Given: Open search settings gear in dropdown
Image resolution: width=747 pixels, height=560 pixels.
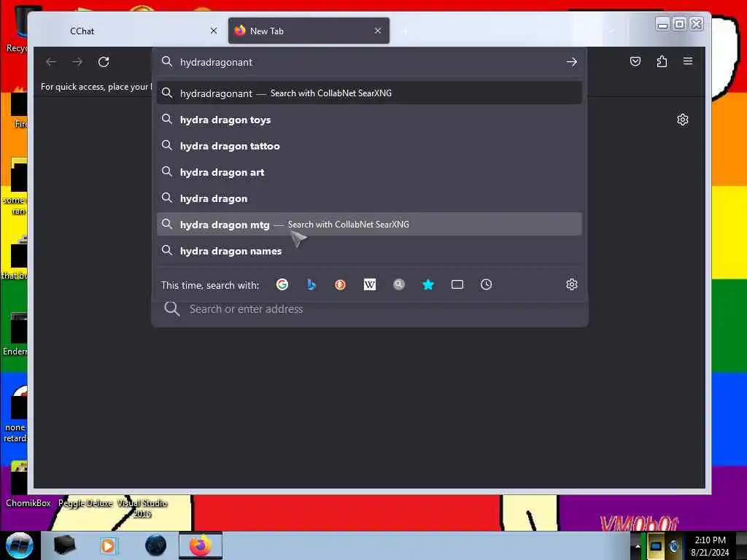Looking at the screenshot, I should [571, 285].
